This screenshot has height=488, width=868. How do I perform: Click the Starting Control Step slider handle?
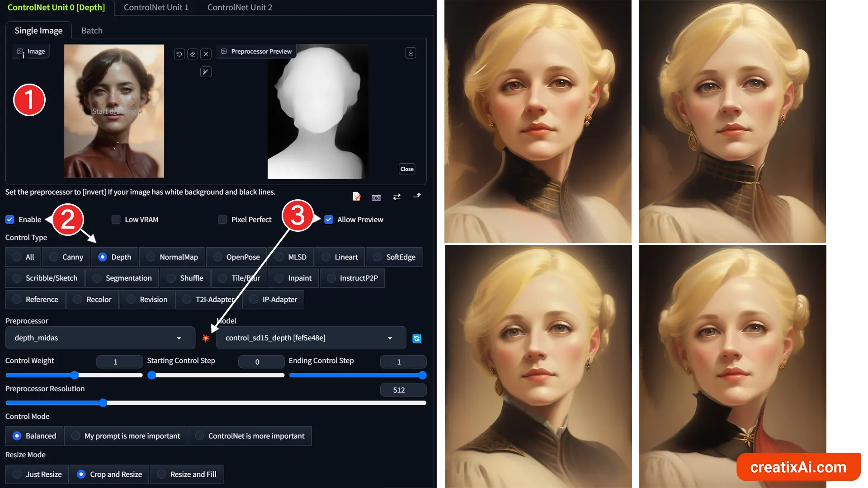152,375
